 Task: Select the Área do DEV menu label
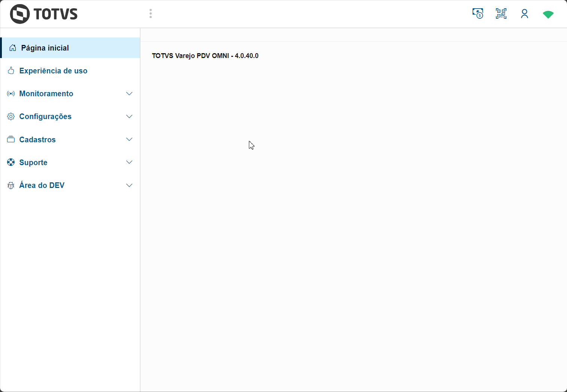(x=42, y=185)
